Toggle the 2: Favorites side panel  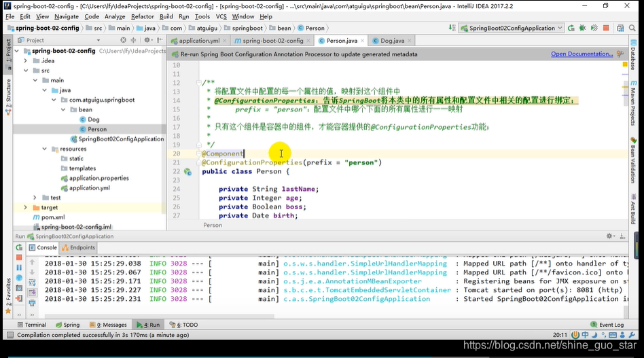pos(7,296)
